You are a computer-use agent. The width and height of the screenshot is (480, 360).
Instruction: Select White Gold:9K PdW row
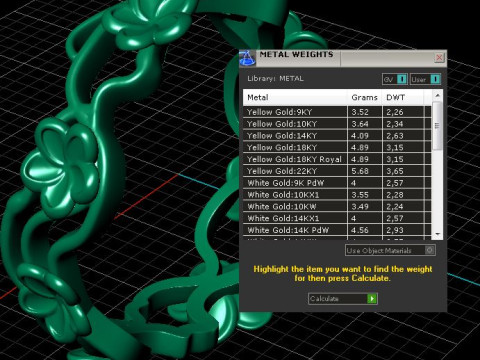click(337, 183)
